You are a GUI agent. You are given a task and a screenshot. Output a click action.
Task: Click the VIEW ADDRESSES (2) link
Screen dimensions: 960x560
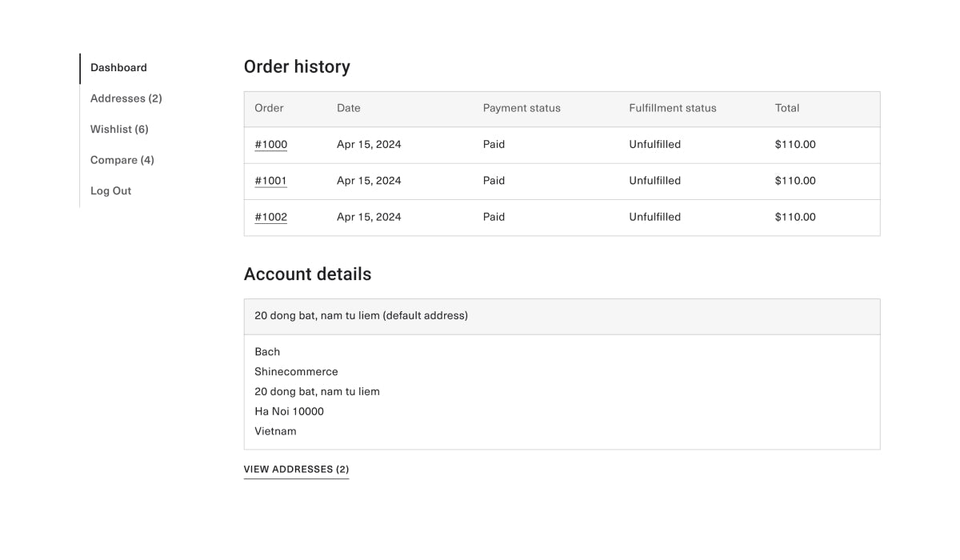click(x=296, y=470)
